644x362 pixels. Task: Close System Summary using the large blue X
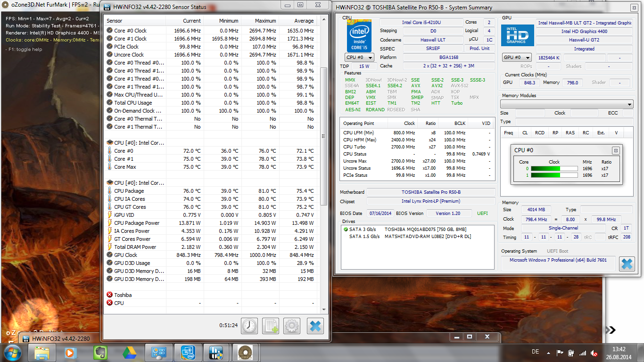click(627, 264)
